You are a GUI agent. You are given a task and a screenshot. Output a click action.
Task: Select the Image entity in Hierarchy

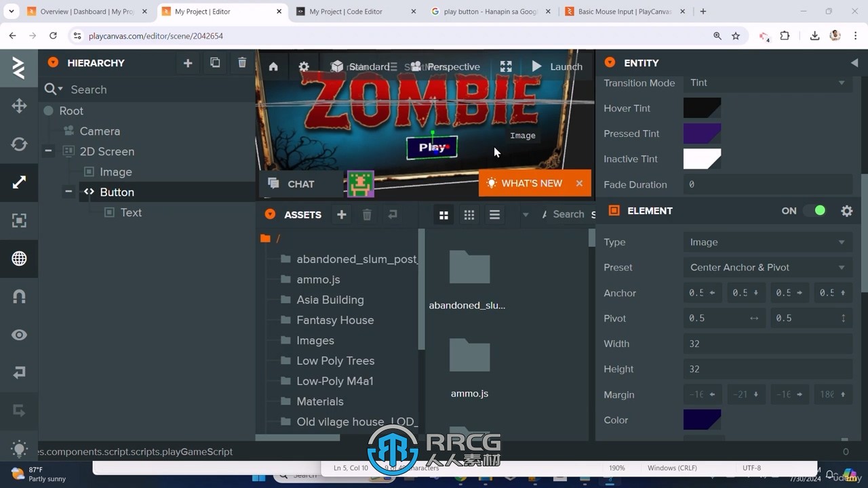[116, 172]
